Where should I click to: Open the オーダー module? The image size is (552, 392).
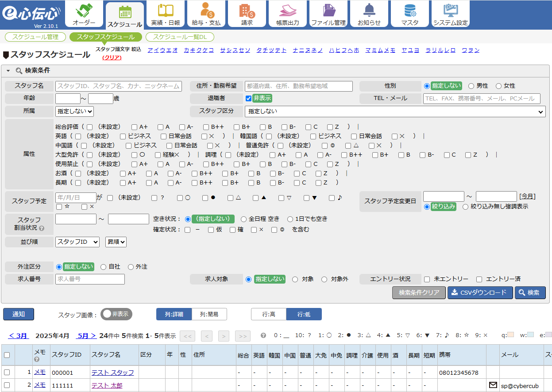click(x=84, y=14)
